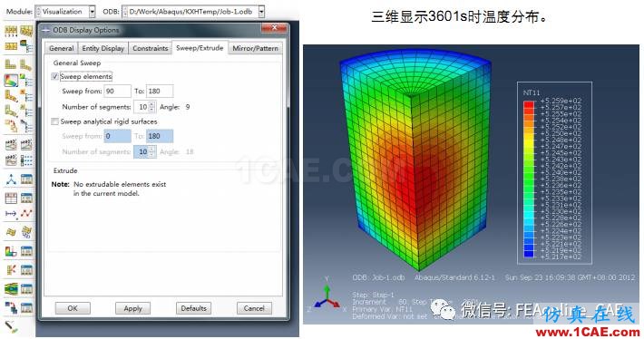Click the Defaults button

point(193,308)
